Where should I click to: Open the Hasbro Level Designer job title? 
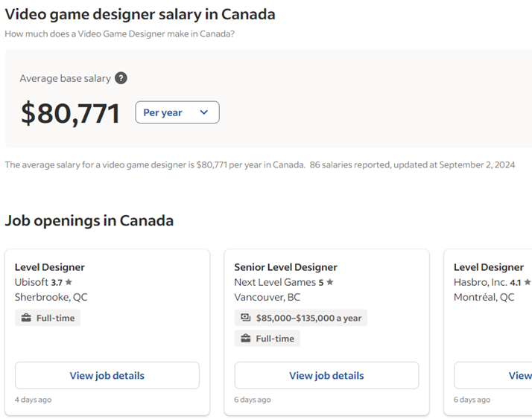coord(488,267)
